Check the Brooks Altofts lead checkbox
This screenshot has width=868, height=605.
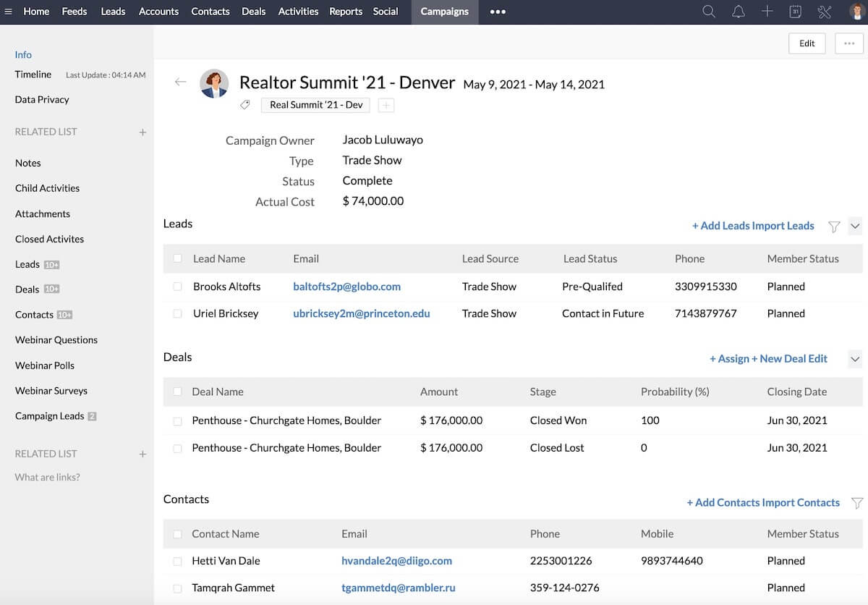pos(178,287)
